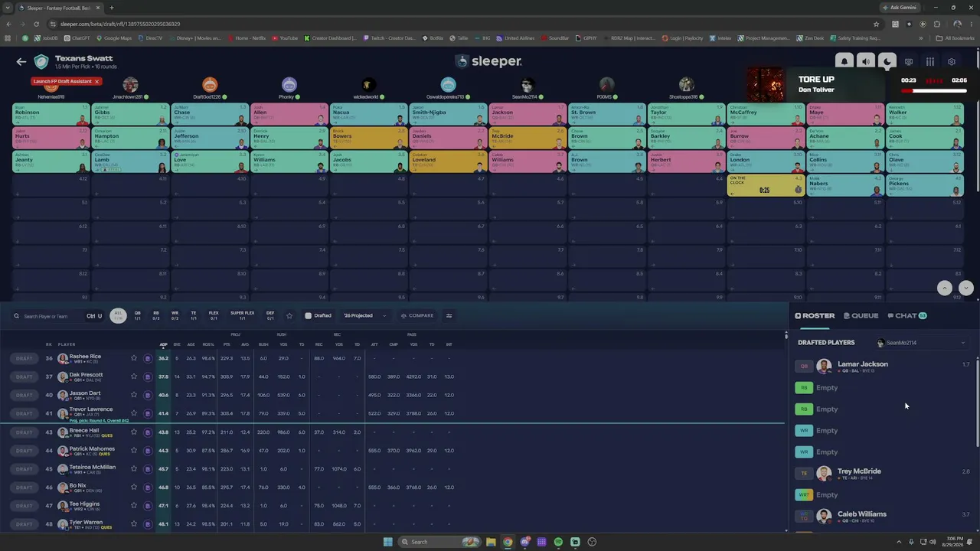The image size is (980, 551).
Task: Filter players by FLEX position
Action: [x=214, y=315]
